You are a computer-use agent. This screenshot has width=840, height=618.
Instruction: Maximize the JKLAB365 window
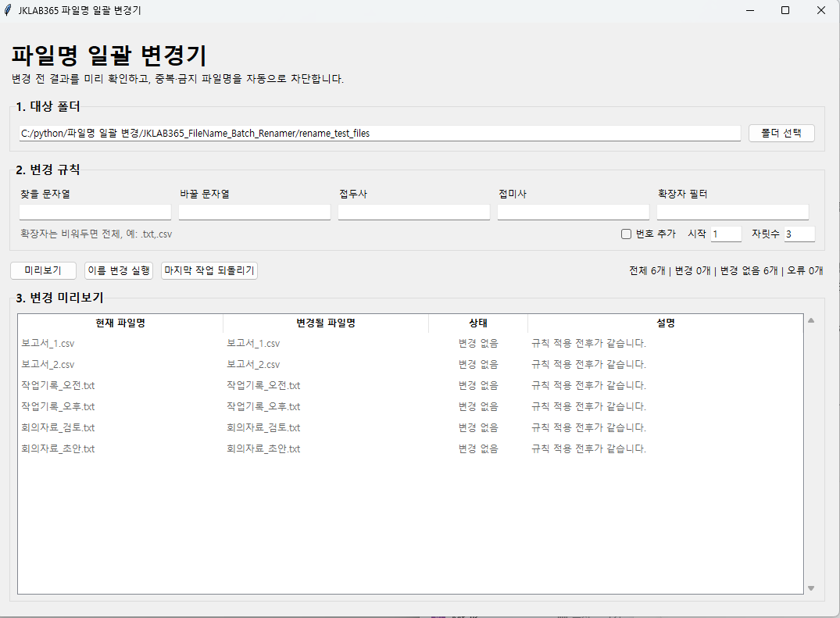coord(785,10)
